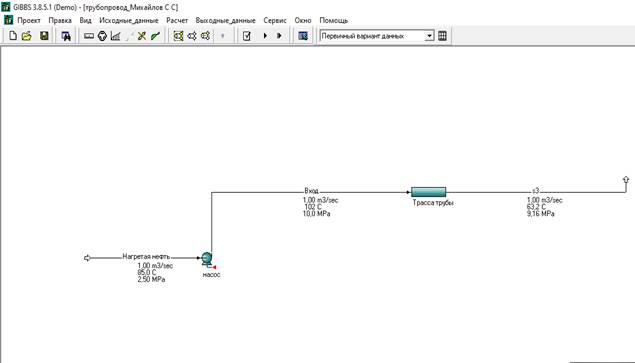Open the Вид menu
Viewport: 635px width, 363px height.
coord(85,20)
